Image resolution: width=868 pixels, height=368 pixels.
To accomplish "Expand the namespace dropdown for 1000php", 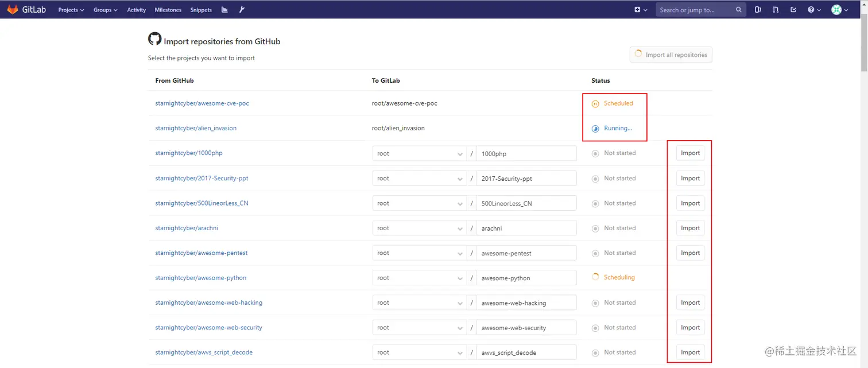I will tap(420, 153).
